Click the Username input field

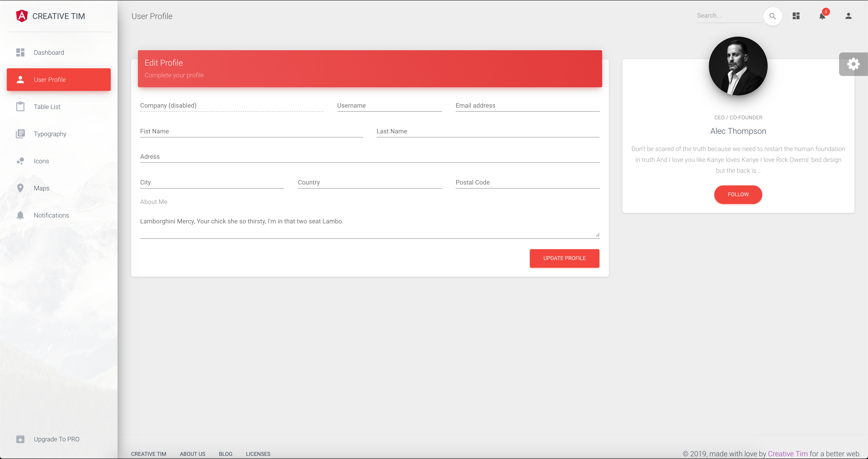pyautogui.click(x=389, y=106)
